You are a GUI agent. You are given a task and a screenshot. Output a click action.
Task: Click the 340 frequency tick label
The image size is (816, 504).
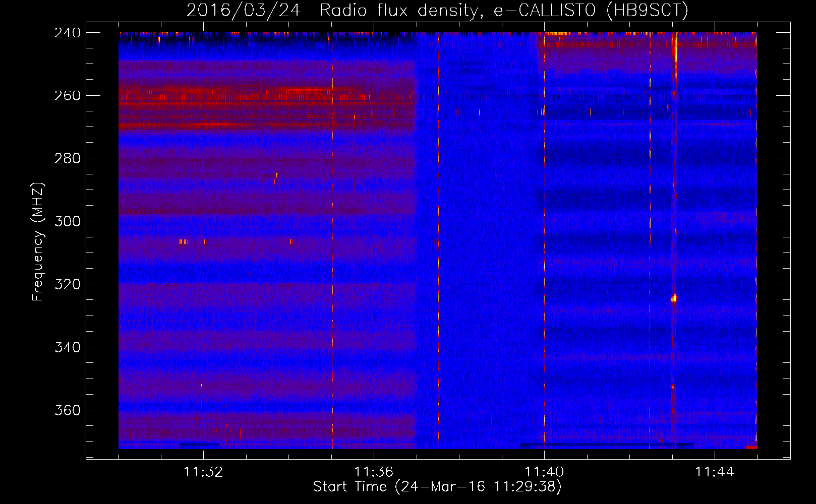click(x=68, y=347)
